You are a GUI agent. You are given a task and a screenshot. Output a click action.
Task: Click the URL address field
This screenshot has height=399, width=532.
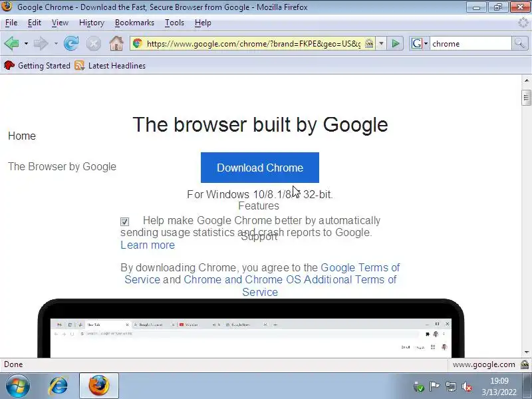click(x=253, y=43)
